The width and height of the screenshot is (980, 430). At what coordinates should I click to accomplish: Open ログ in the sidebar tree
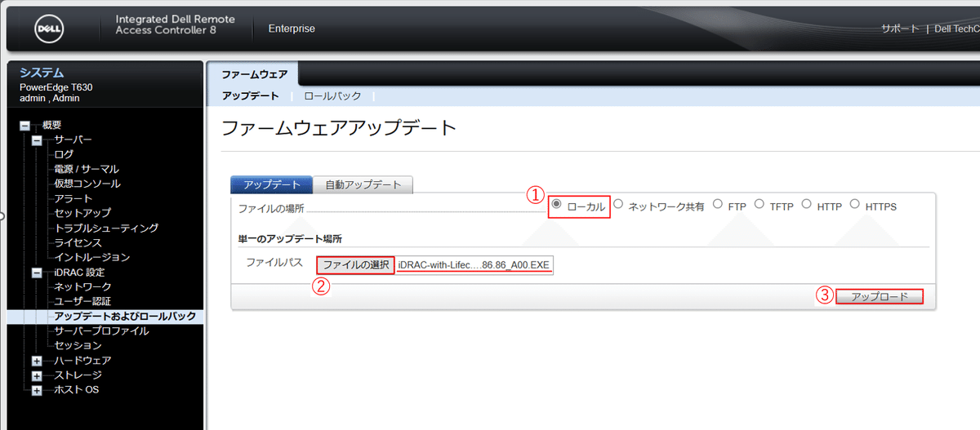click(64, 154)
